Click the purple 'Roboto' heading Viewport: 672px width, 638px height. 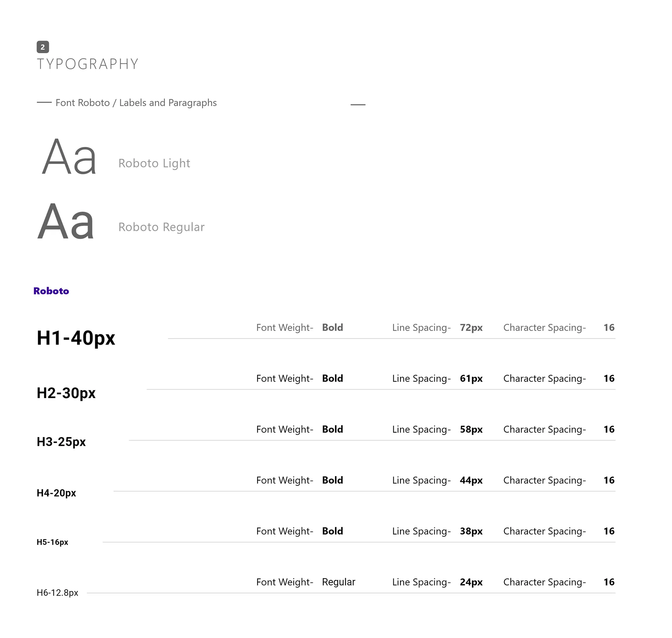click(51, 291)
